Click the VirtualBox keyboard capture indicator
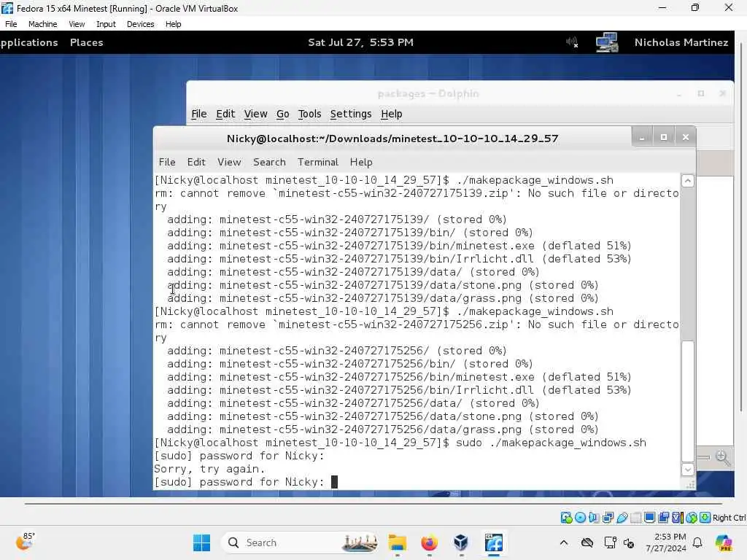747x560 pixels. 705,518
